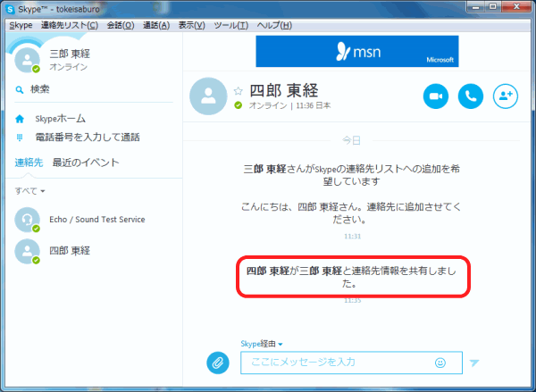Screen dimensions: 536x392
Task: Open the 通話(A) menu
Action: 156,25
